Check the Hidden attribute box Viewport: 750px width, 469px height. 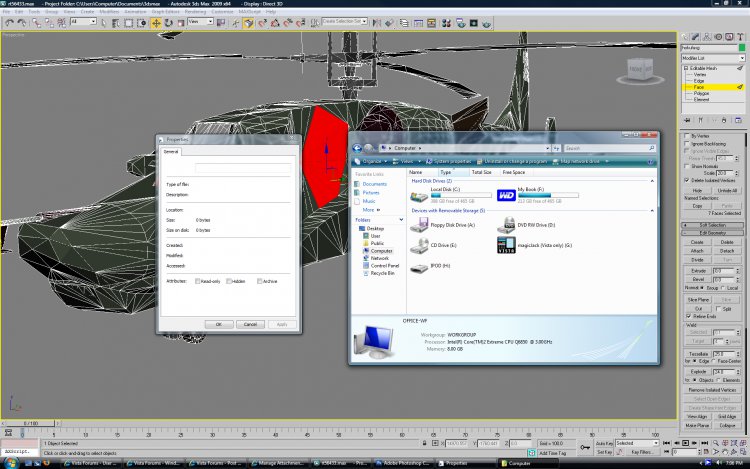tap(228, 281)
